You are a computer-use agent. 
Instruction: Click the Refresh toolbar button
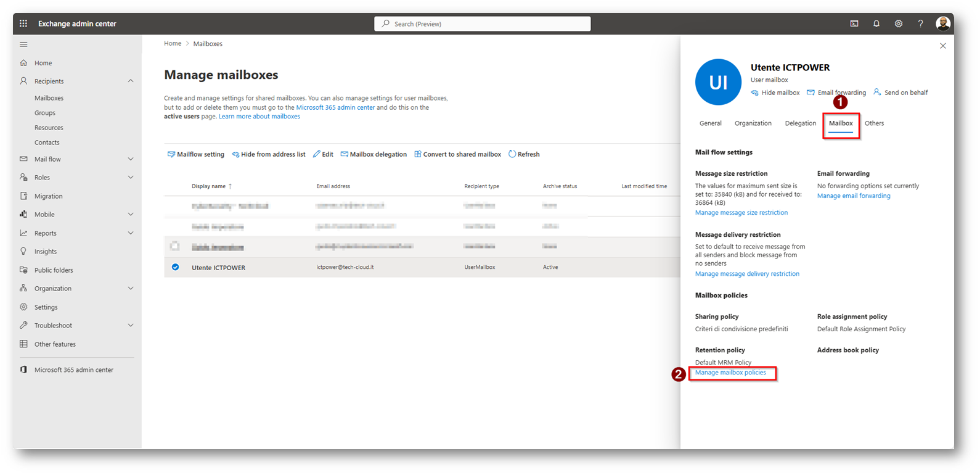[524, 154]
